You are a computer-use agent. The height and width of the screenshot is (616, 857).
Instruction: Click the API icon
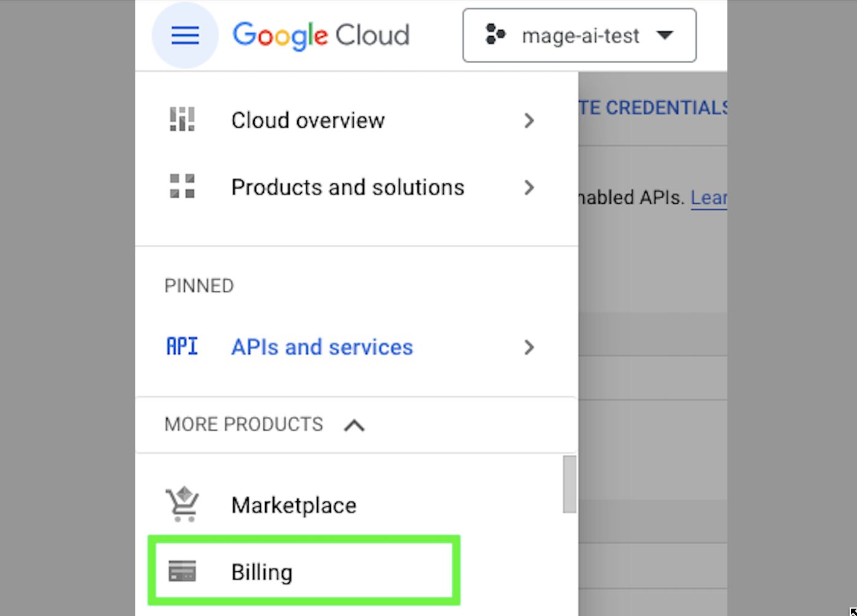[182, 347]
